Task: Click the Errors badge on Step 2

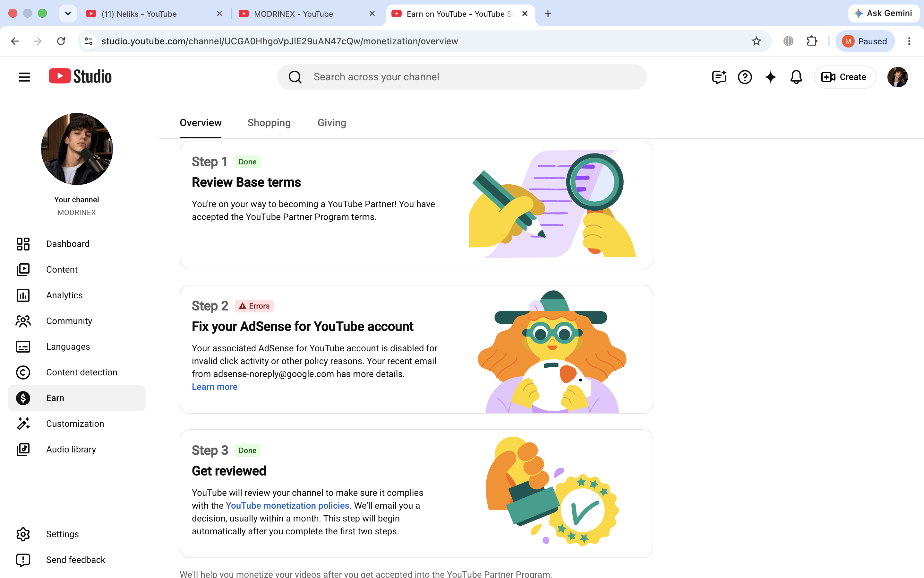Action: [254, 306]
